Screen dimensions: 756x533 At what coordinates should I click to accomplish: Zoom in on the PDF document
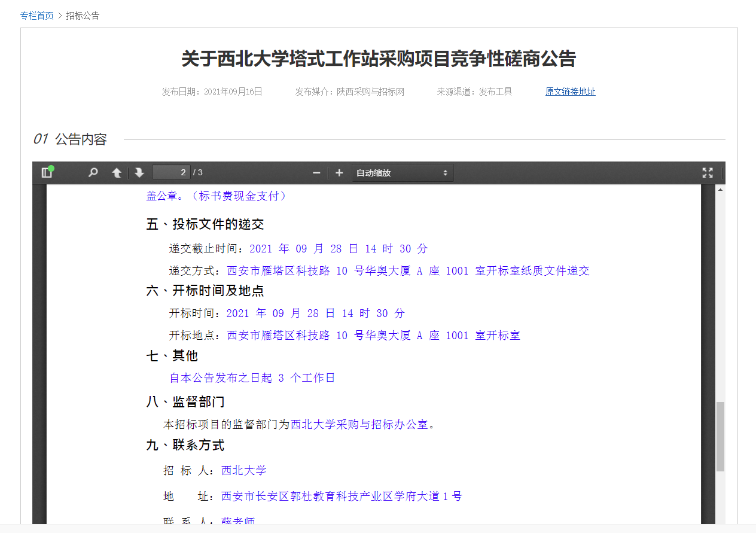point(339,173)
